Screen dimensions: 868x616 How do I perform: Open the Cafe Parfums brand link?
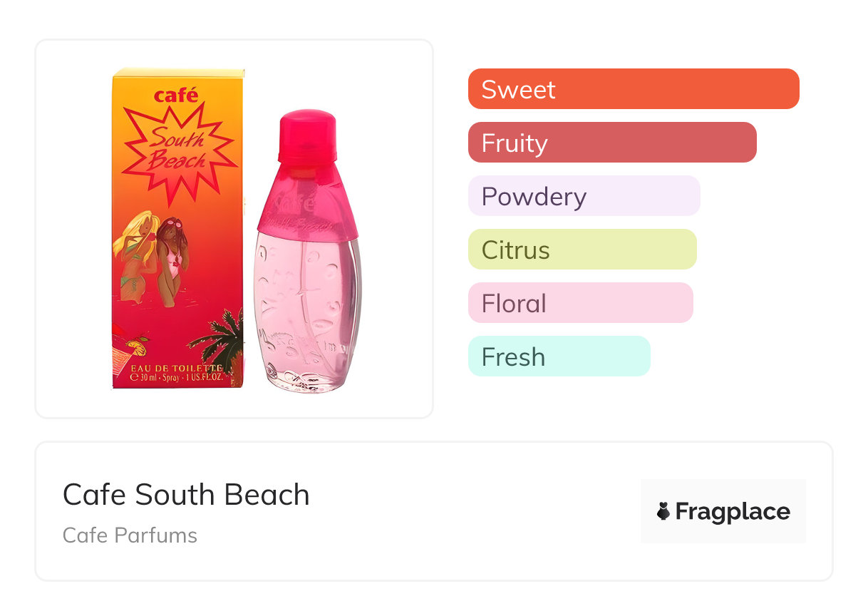[x=130, y=535]
